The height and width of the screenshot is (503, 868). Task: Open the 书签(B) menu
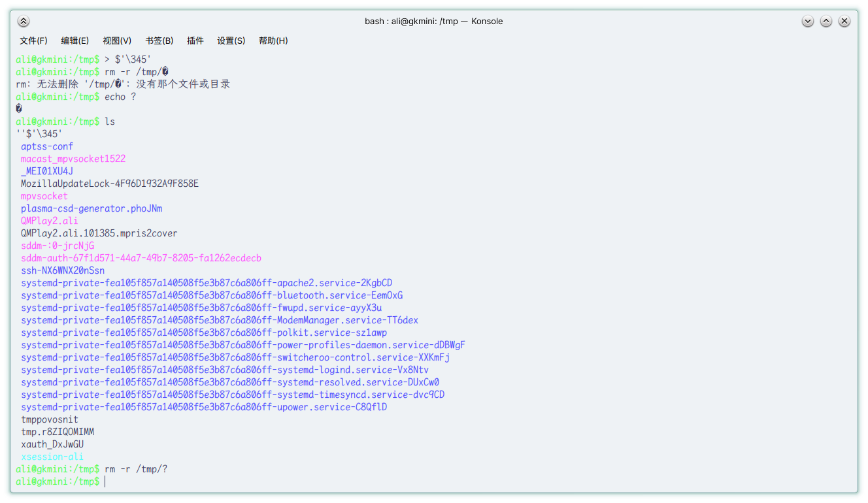point(159,41)
